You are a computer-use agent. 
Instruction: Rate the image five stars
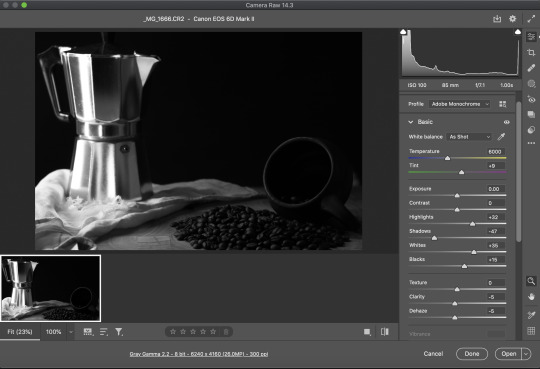pos(213,332)
